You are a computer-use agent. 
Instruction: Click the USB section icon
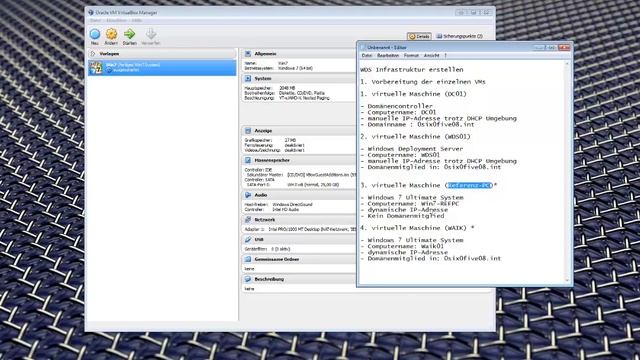(x=248, y=240)
